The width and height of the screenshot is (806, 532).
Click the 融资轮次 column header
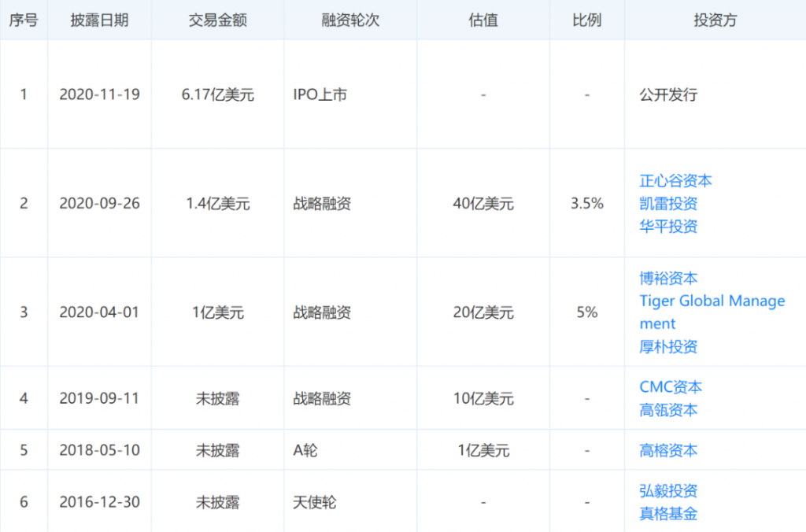coord(349,20)
